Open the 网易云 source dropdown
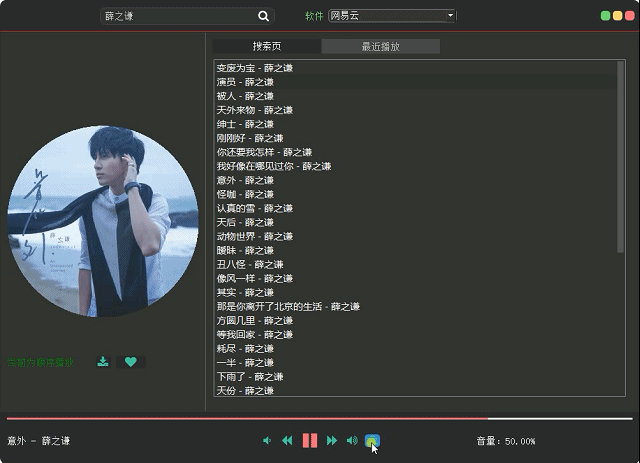640x463 pixels. pyautogui.click(x=392, y=16)
